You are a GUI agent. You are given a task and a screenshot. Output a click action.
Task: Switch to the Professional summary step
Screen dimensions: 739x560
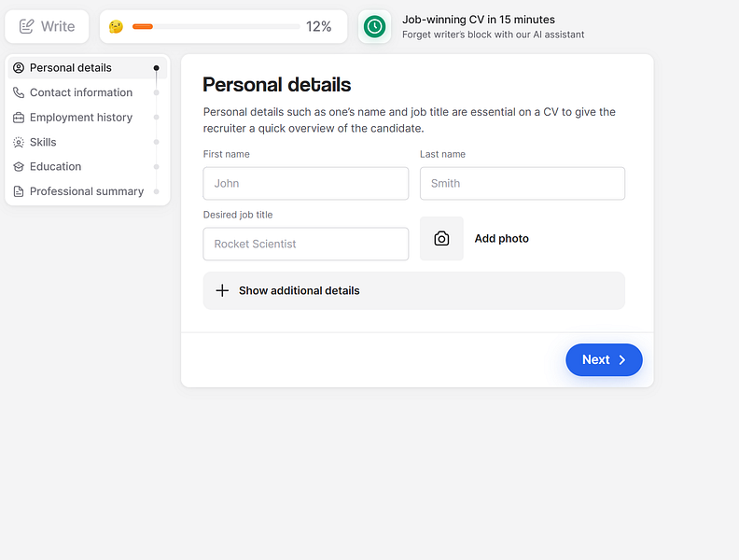point(87,191)
